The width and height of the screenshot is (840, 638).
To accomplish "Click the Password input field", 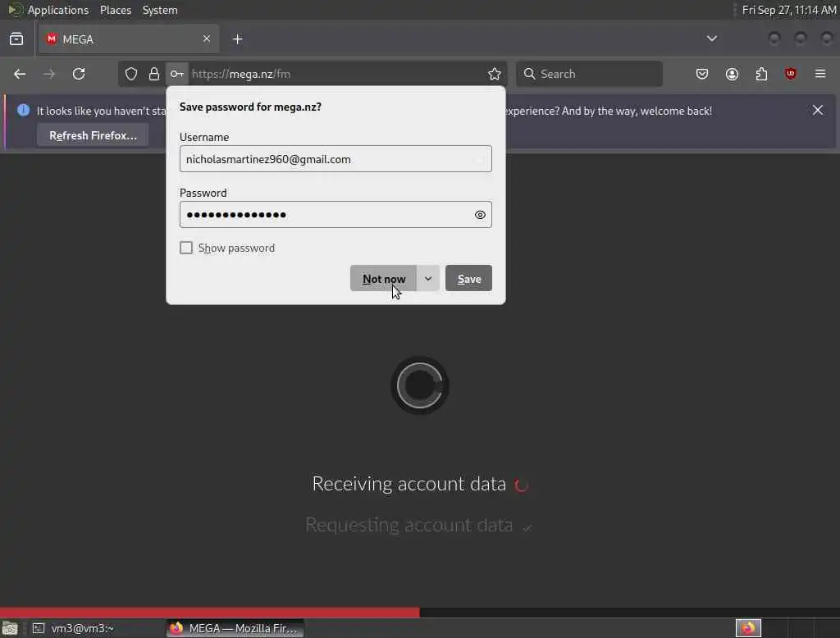I will 336,215.
